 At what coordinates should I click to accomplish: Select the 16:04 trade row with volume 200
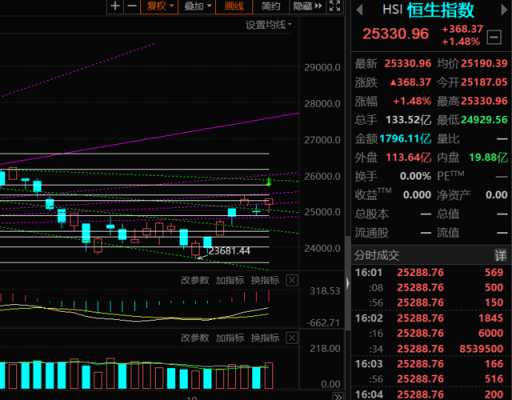[x=430, y=394]
